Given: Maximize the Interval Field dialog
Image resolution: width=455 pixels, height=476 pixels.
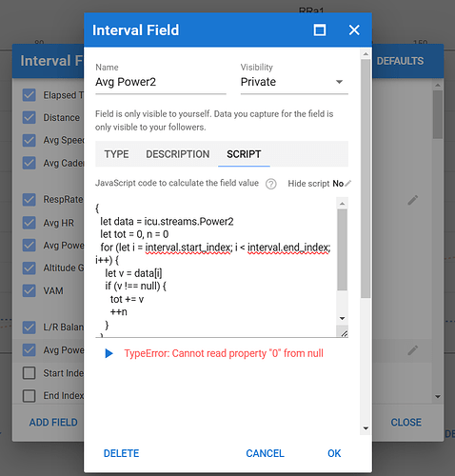Looking at the screenshot, I should pos(320,30).
